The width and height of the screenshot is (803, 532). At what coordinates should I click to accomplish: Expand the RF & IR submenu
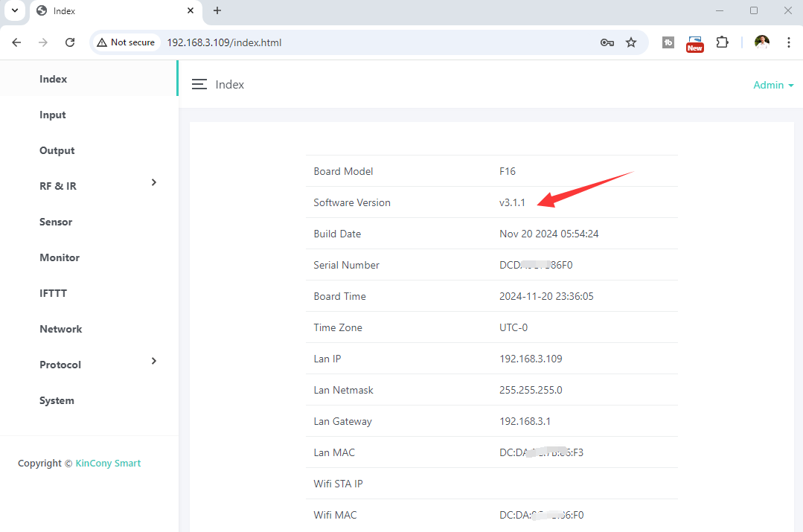154,183
